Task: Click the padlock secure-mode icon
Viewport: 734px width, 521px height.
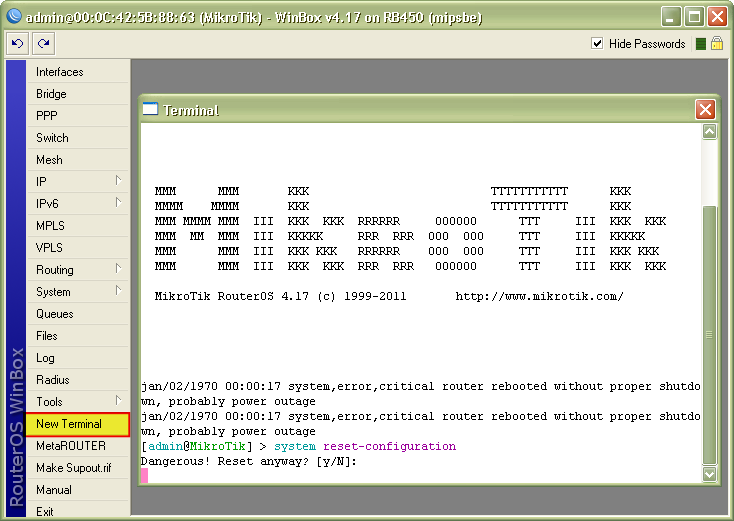Action: pyautogui.click(x=717, y=44)
